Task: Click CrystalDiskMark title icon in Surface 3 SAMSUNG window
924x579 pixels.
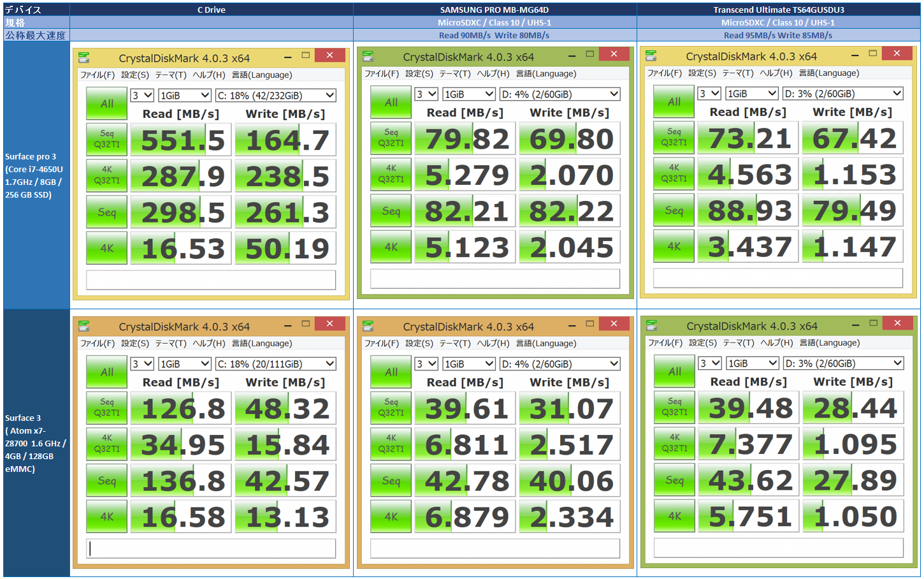Action: coord(368,326)
